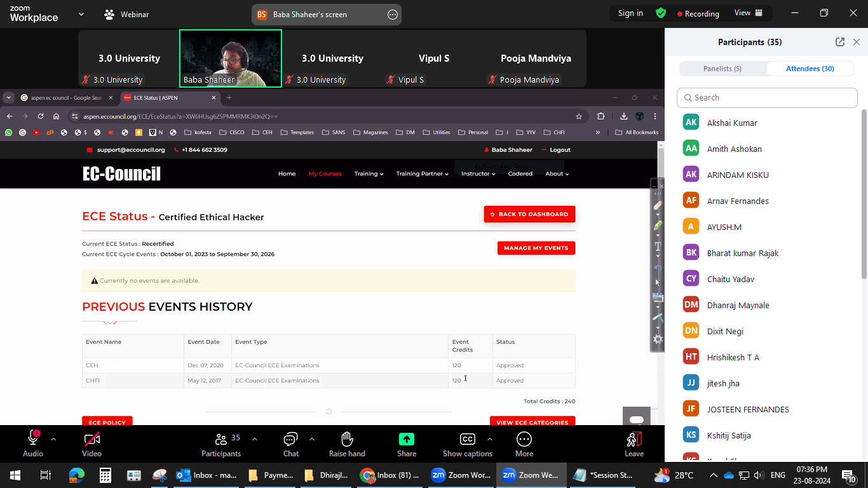The image size is (868, 488).
Task: Pop out the Participants panel
Action: [x=840, y=42]
